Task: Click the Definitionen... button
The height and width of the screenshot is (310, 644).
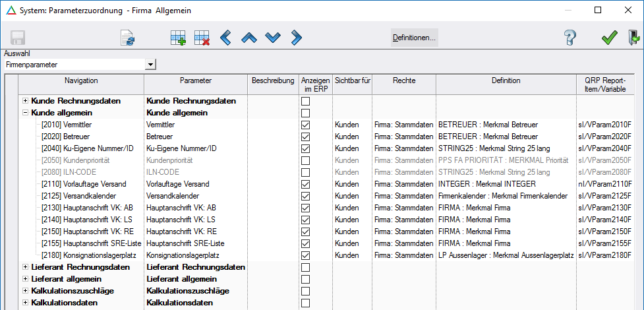Action: coord(414,38)
